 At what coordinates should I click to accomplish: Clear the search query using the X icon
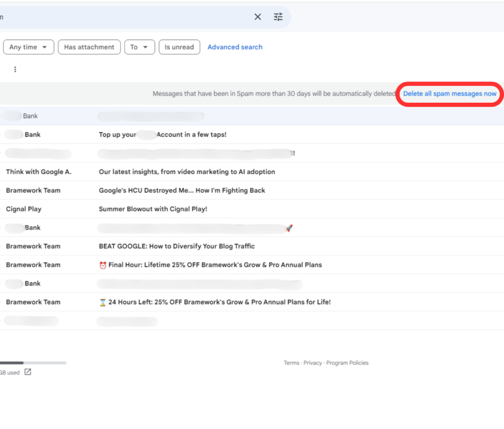click(x=257, y=16)
